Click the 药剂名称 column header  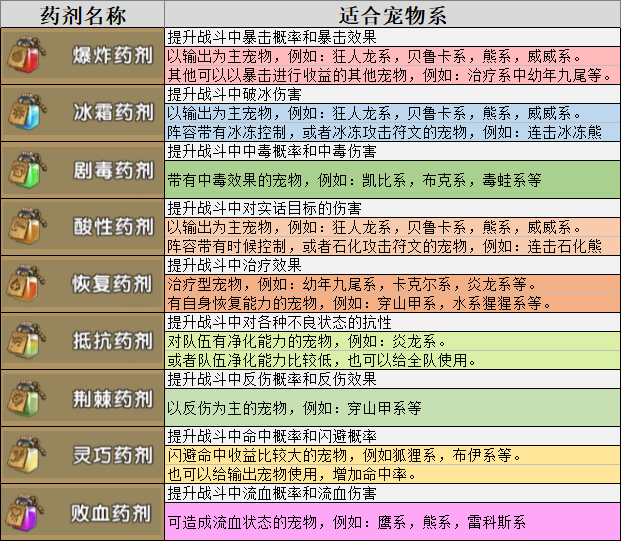click(x=82, y=14)
